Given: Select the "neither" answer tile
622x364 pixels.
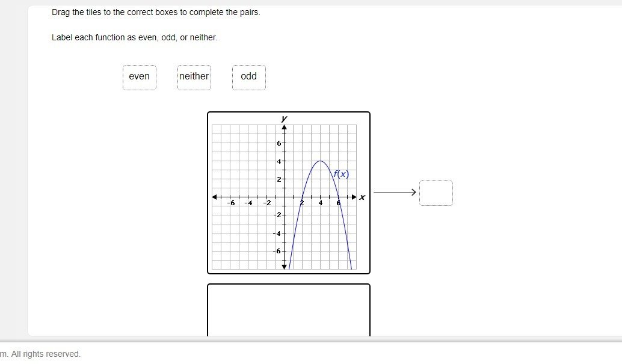Looking at the screenshot, I should [194, 77].
